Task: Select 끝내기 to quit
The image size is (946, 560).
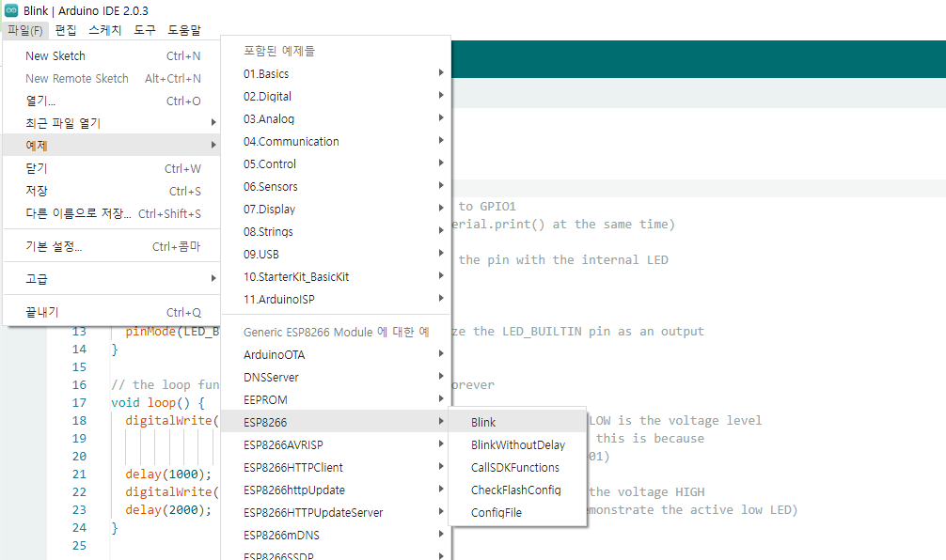Action: point(112,312)
